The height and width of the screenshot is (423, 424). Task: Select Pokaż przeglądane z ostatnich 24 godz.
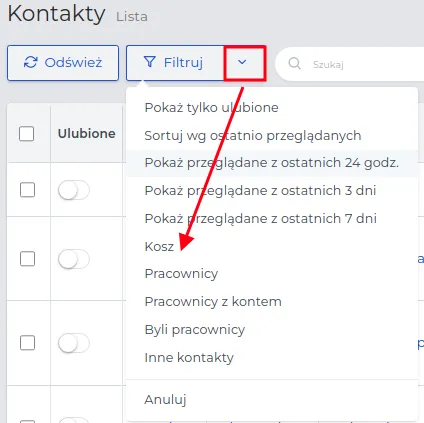click(272, 163)
